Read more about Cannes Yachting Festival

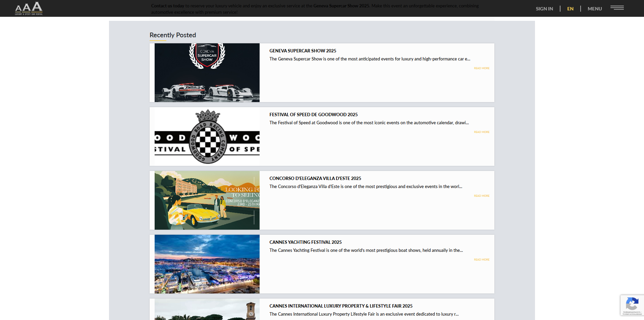tap(481, 260)
